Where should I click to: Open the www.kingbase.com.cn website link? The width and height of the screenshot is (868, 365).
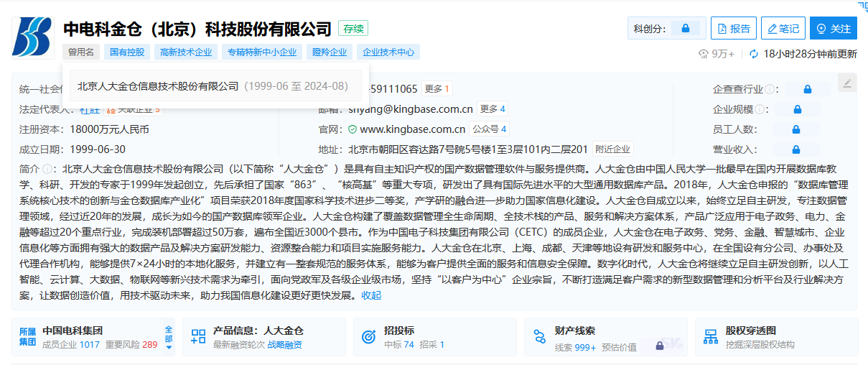413,129
